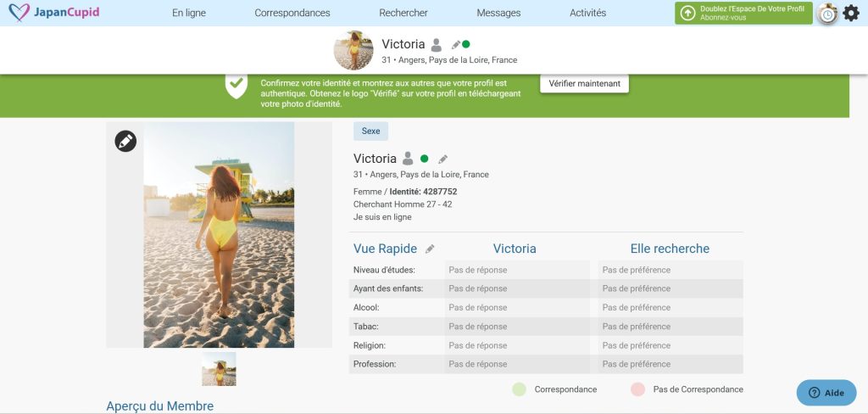Click pencil icon next to Victoria in header
The image size is (868, 414).
[x=456, y=44]
